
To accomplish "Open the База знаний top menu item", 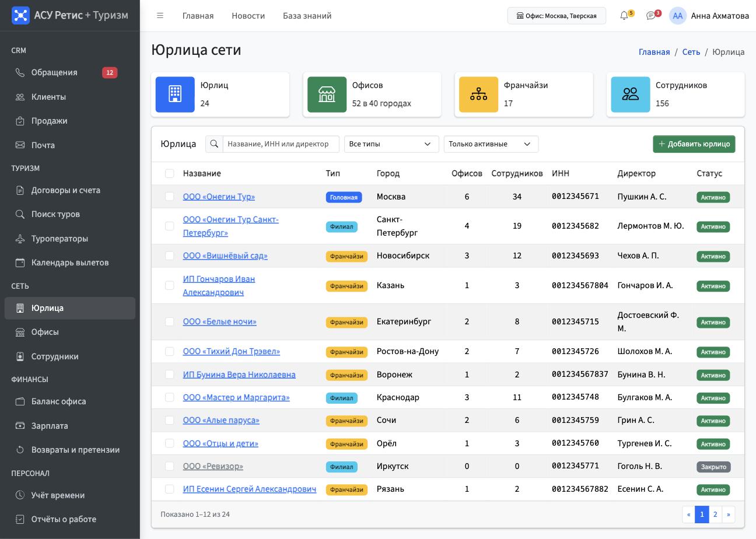I will click(x=307, y=16).
